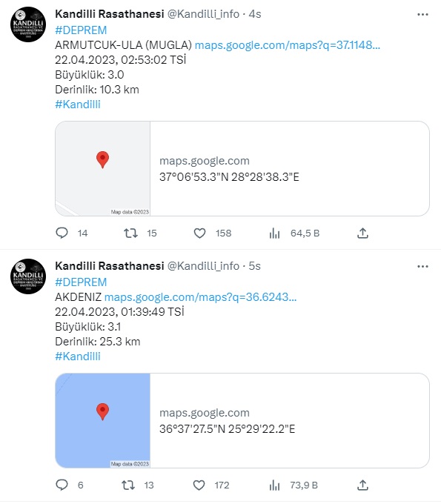Open the blue sea map thumbnail

pos(103,420)
